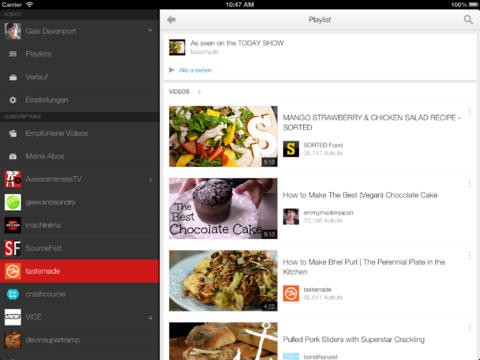Screen dimensions: 480x360
Task: Click the emmymadeinjapan channel name
Action: coord(328,213)
